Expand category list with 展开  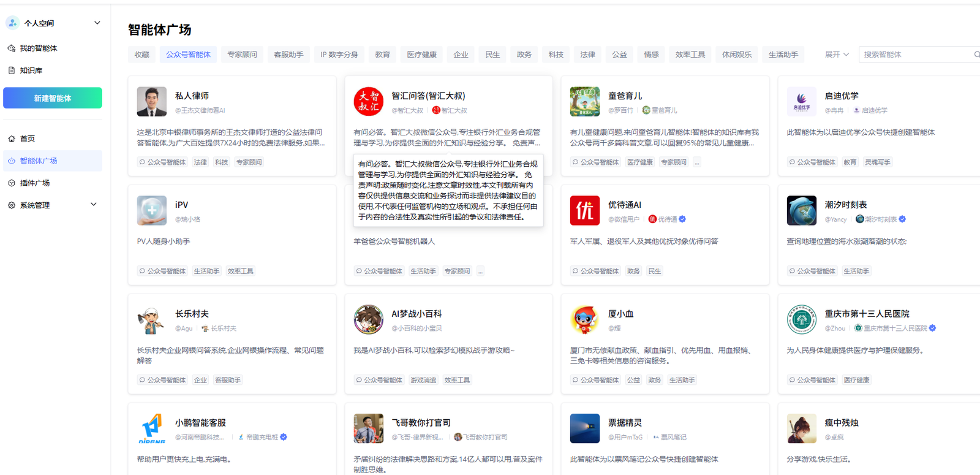click(x=836, y=55)
